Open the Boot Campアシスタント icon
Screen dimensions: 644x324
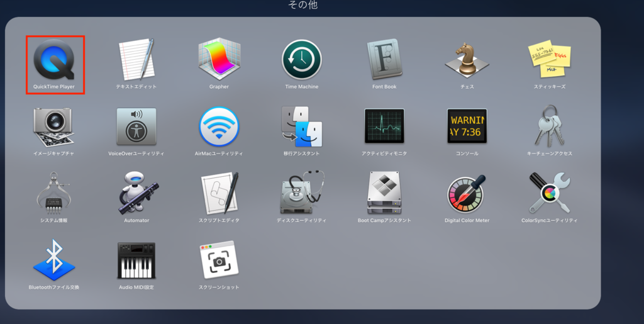click(384, 193)
